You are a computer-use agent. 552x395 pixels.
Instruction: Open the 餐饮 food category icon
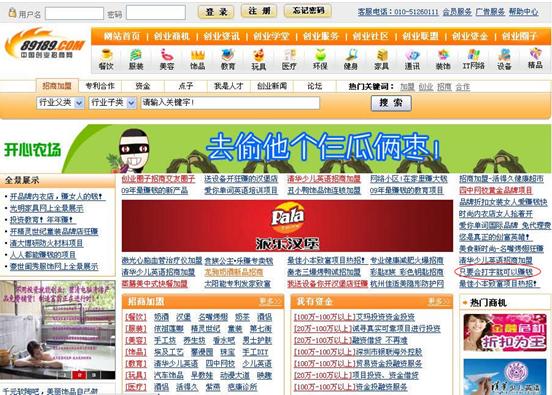(106, 59)
